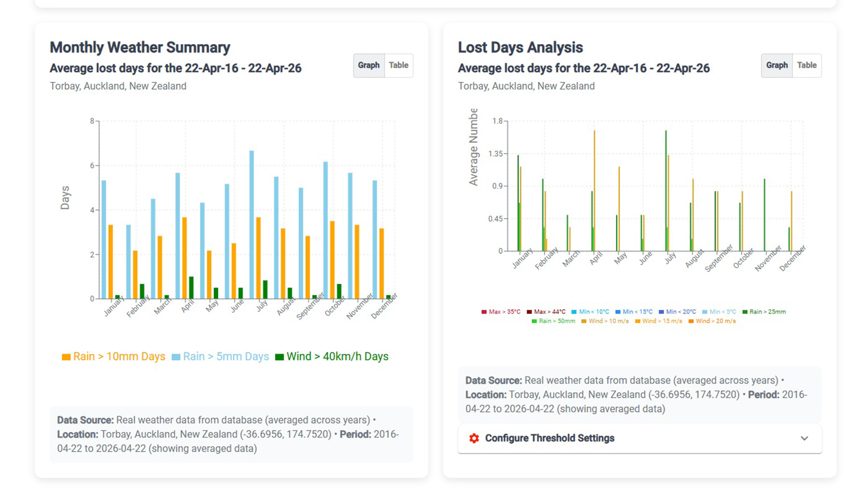The width and height of the screenshot is (868, 488).
Task: Click the April green wind bar in Monthly Weather Summary
Action: pyautogui.click(x=191, y=288)
